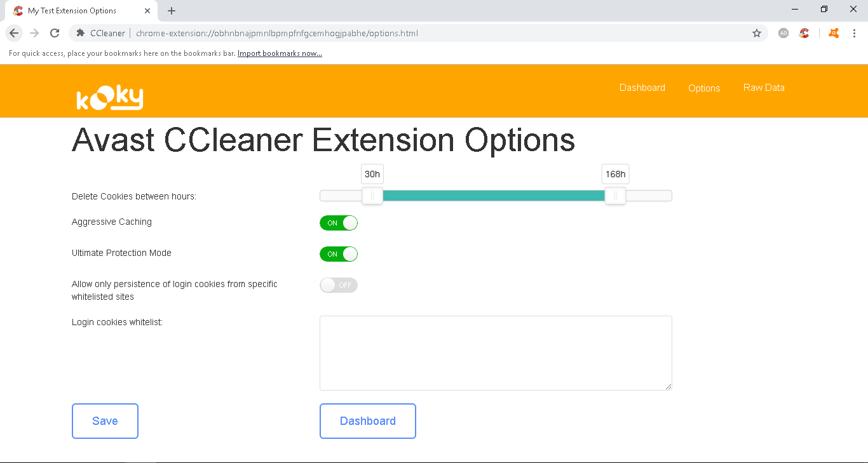Image resolution: width=868 pixels, height=463 pixels.
Task: Click the Save button
Action: pyautogui.click(x=105, y=421)
